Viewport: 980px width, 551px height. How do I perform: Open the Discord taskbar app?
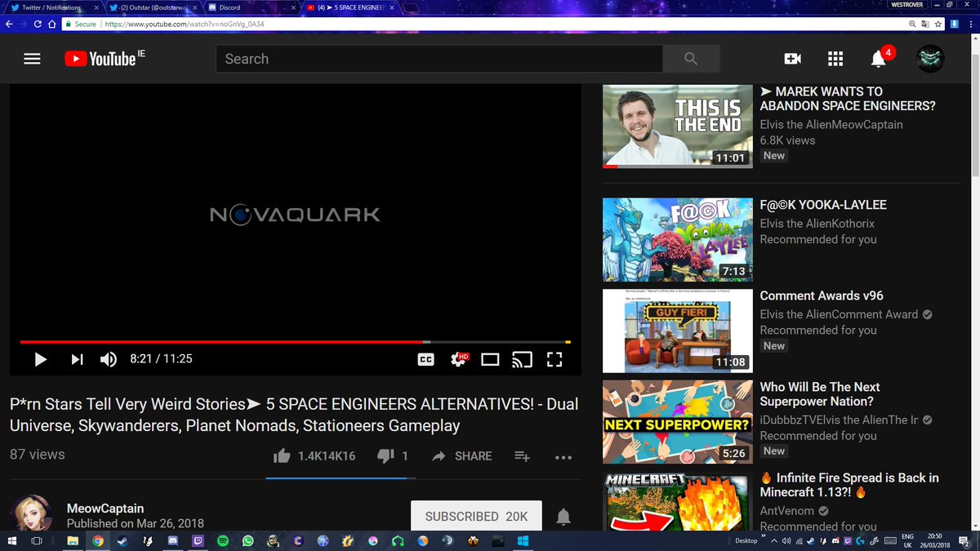172,540
